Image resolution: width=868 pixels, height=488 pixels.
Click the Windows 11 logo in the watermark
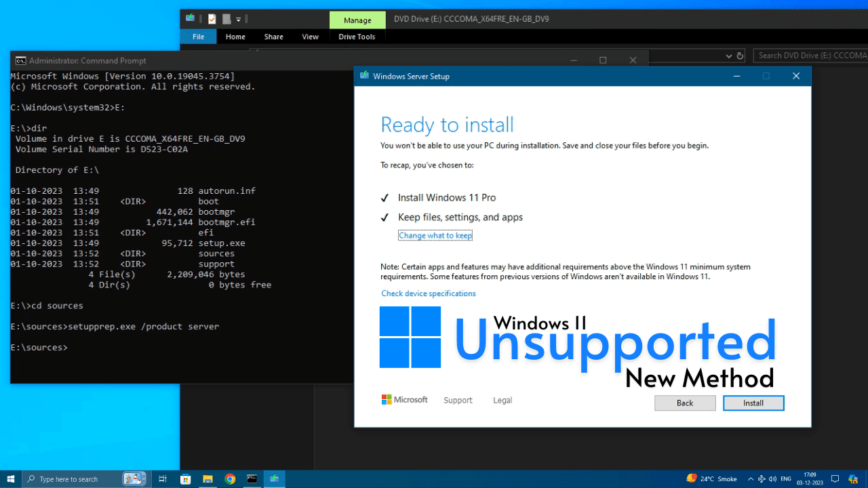pos(409,337)
